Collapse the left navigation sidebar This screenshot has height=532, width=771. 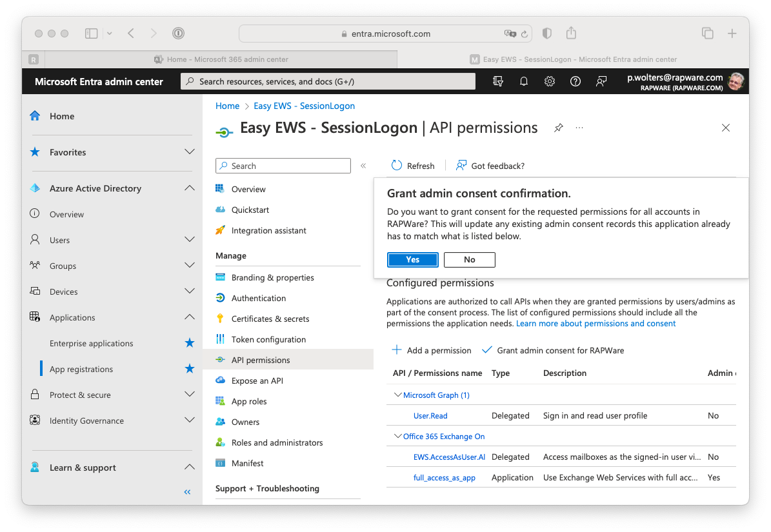tap(187, 492)
